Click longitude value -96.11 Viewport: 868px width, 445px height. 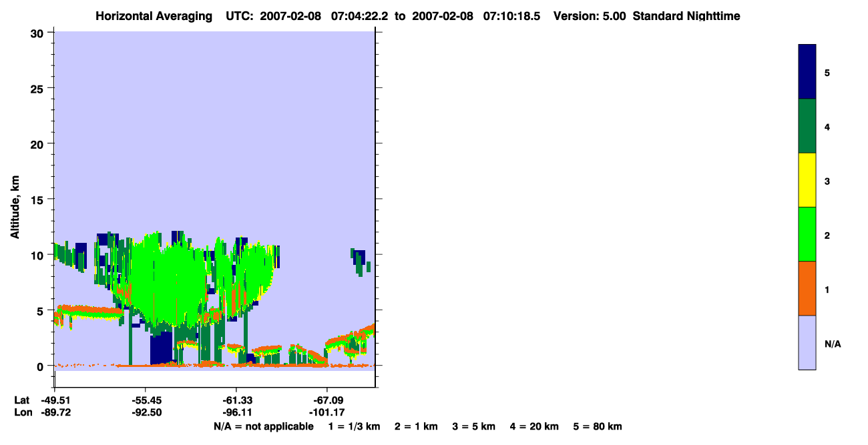coord(236,412)
